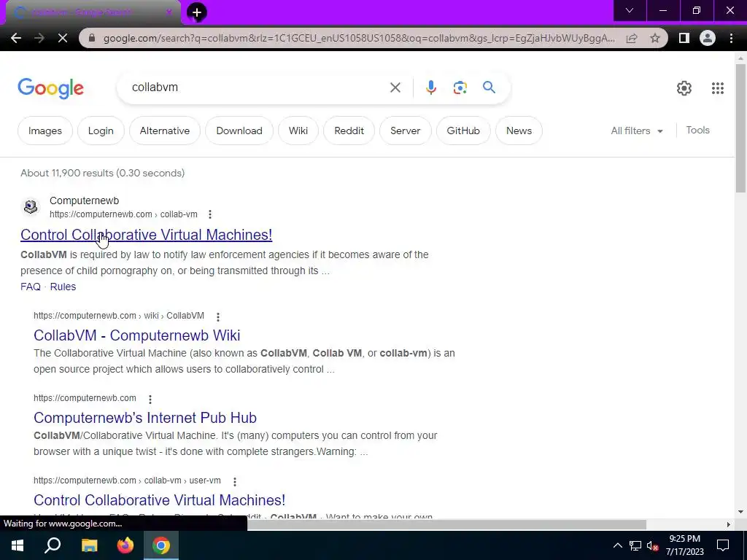Open options for computernewb.com result

click(150, 399)
